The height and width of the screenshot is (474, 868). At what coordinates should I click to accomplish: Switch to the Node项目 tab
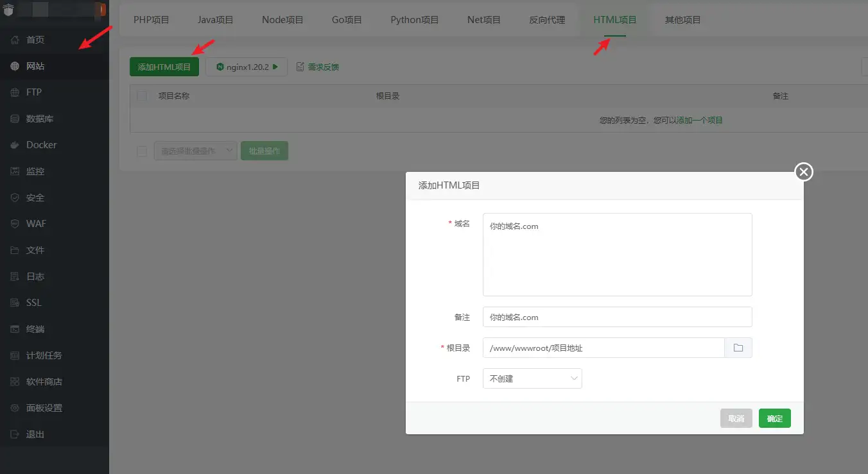pos(282,20)
